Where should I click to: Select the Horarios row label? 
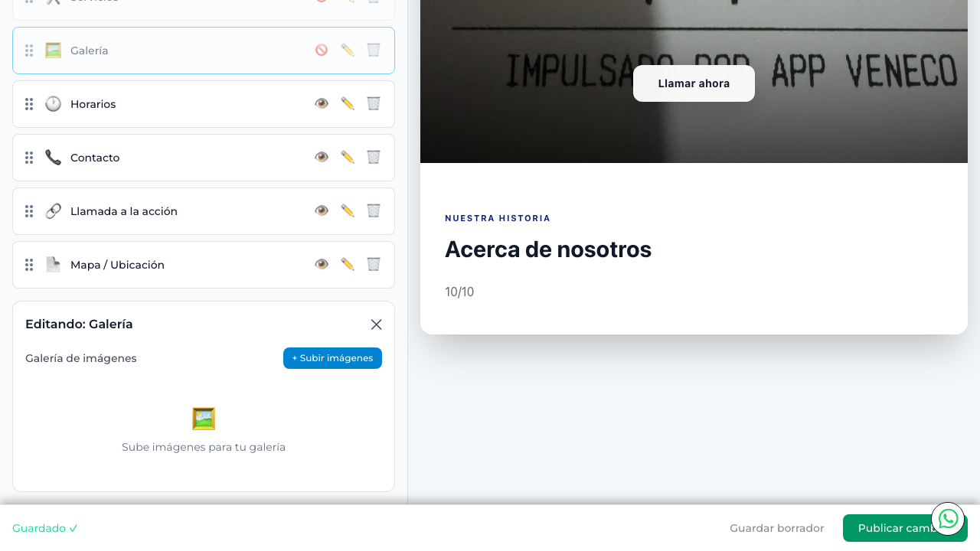tap(93, 104)
